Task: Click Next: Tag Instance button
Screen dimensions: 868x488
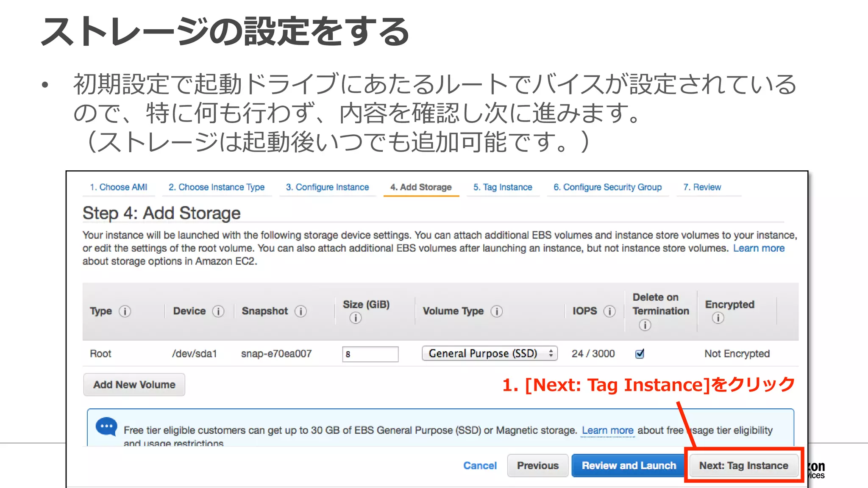Action: tap(744, 466)
